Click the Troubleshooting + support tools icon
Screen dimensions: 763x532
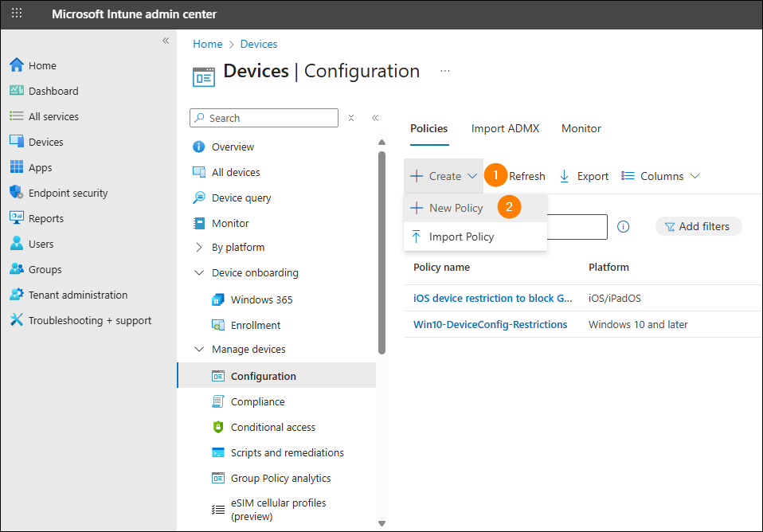pos(16,320)
